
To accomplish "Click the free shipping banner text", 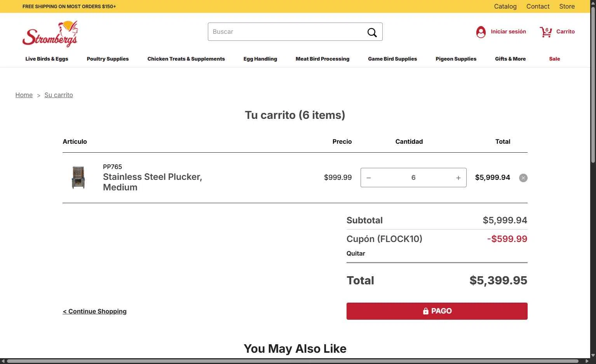I will click(69, 7).
